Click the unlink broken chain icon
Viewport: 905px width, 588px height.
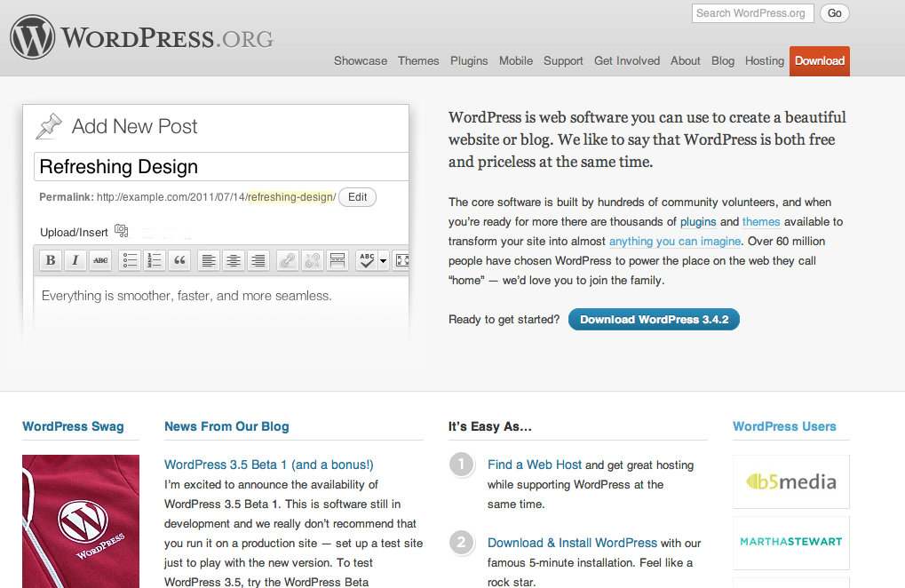[313, 260]
